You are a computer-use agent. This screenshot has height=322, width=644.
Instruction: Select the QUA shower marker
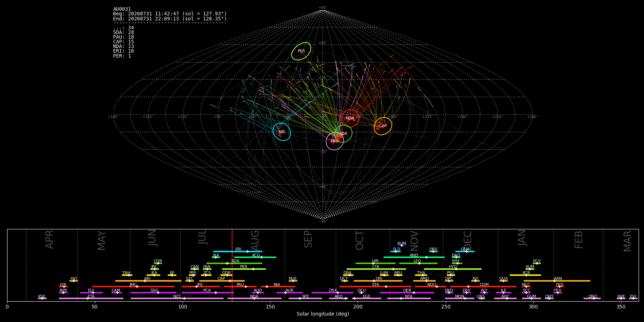(x=503, y=281)
